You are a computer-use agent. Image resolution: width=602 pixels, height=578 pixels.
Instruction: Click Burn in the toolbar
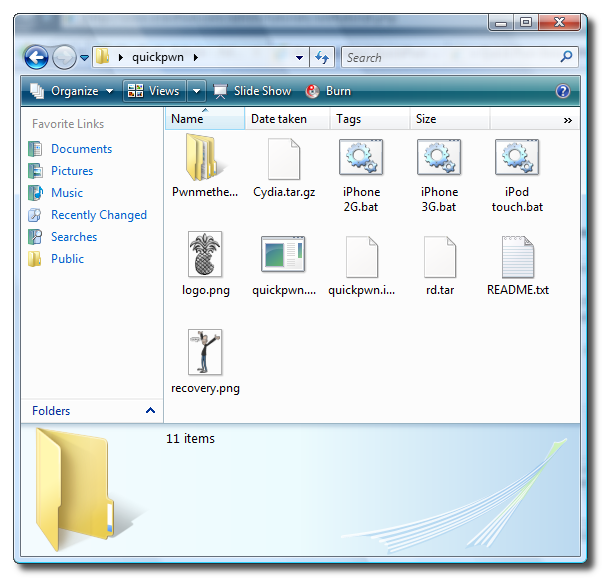point(328,91)
